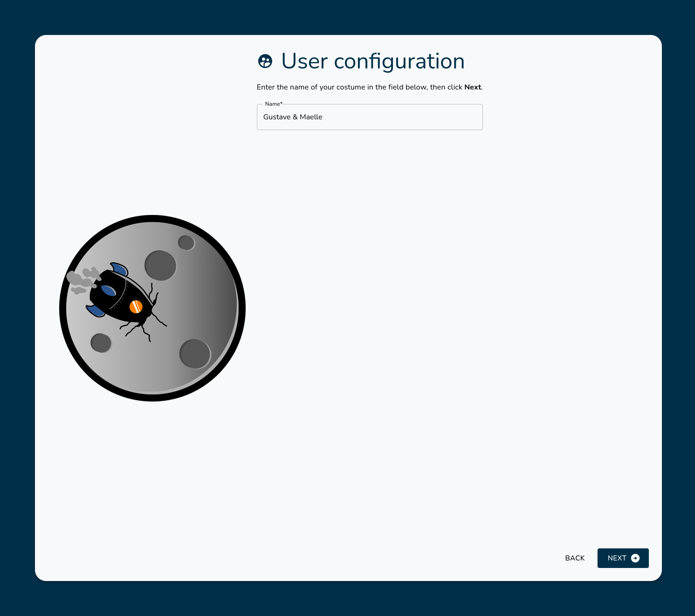695x616 pixels.
Task: Click the user configuration icon beside the heading
Action: point(265,61)
